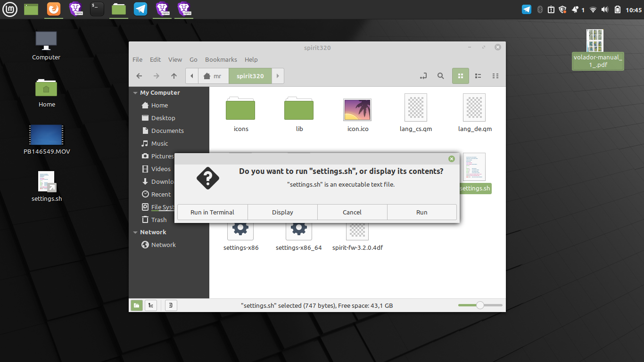Click path bar right scroll arrow

point(278,76)
